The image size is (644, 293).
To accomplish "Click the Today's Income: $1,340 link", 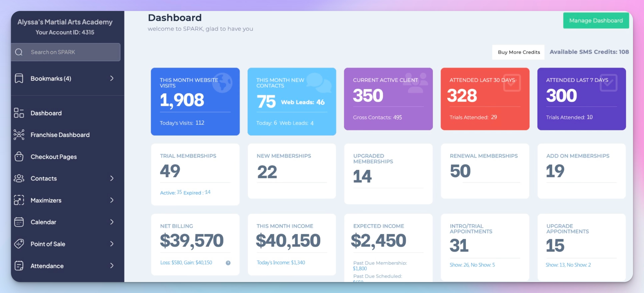I will (281, 263).
